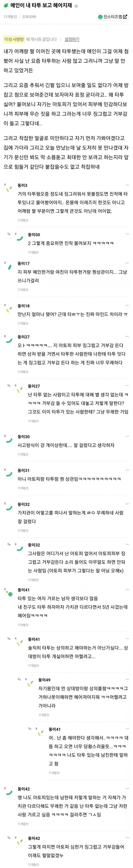Click 둥이3's profile avatar
Viewport: 133px width, 868px height.
(9, 189)
